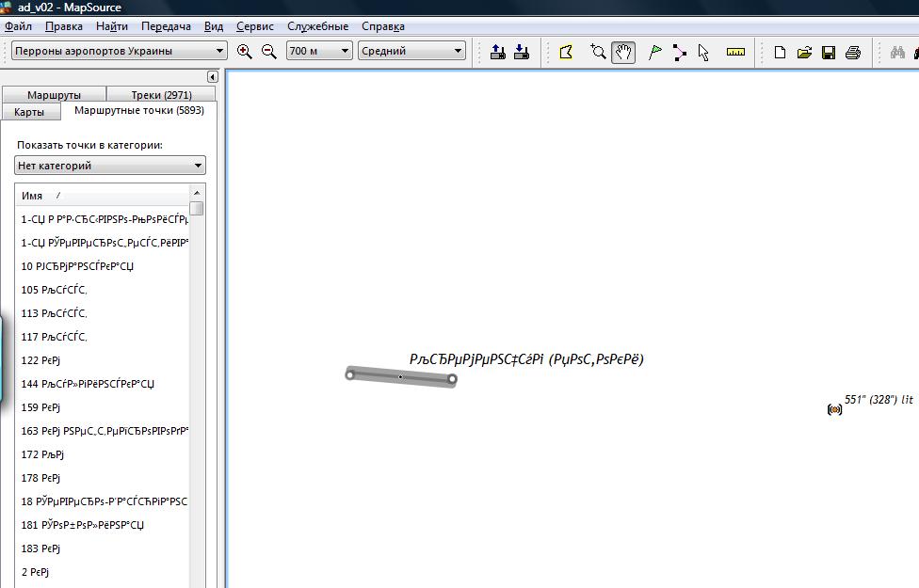Image resolution: width=919 pixels, height=588 pixels.
Task: Click the zoom out magnifier icon
Action: click(x=268, y=52)
